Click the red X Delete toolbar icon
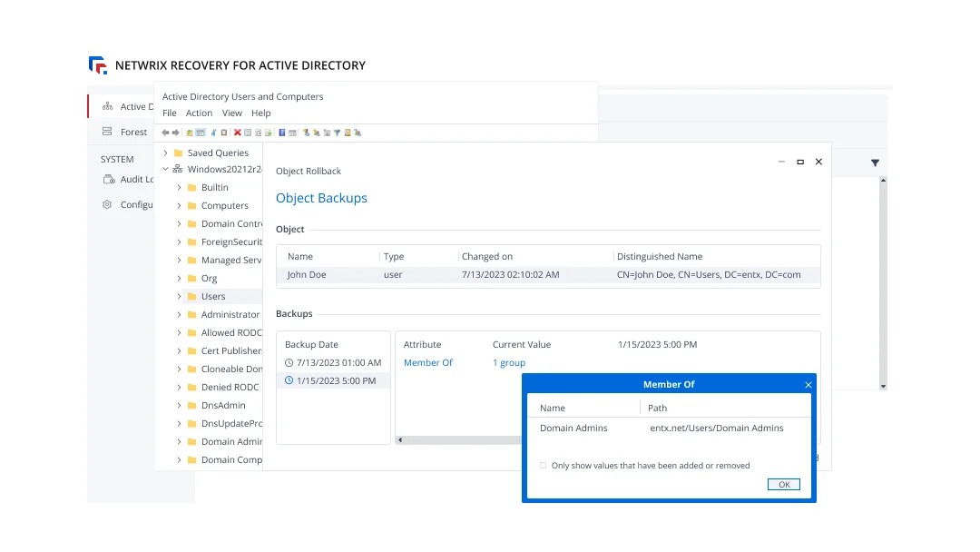 [x=238, y=133]
